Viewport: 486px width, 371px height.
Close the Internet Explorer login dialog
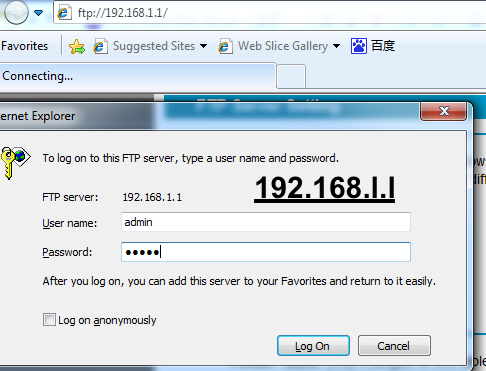pyautogui.click(x=444, y=111)
